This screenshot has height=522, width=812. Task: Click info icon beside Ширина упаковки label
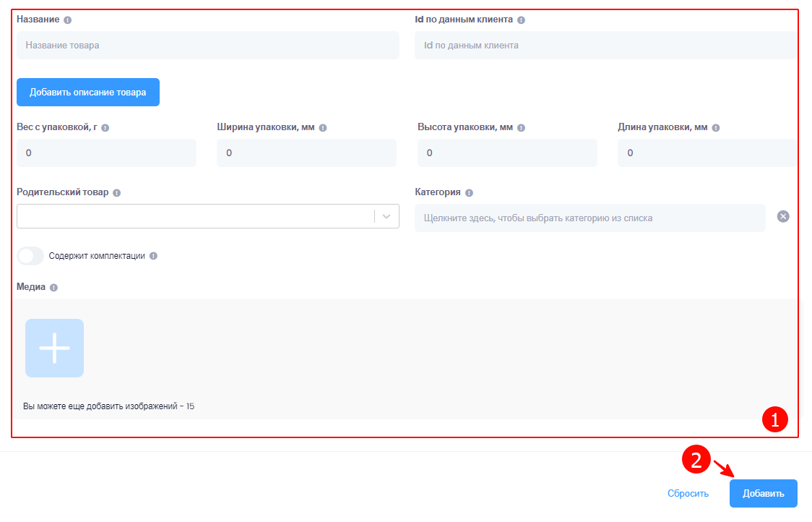[323, 127]
